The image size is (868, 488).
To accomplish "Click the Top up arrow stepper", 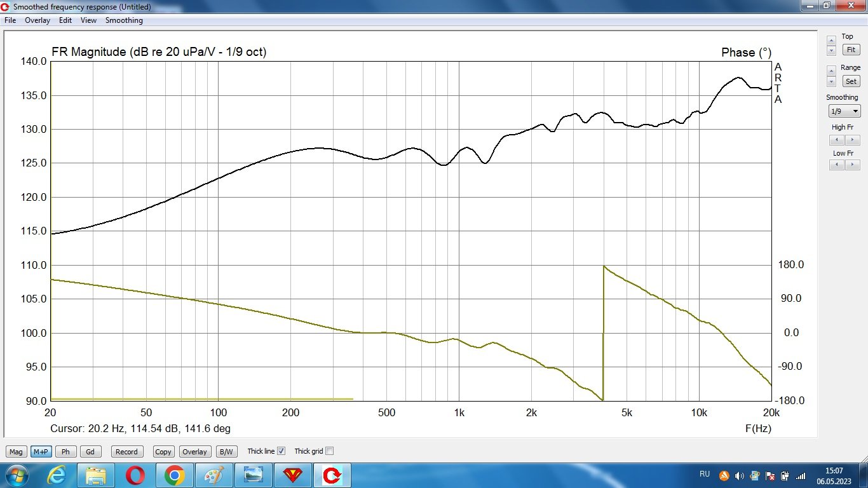I will click(x=831, y=41).
